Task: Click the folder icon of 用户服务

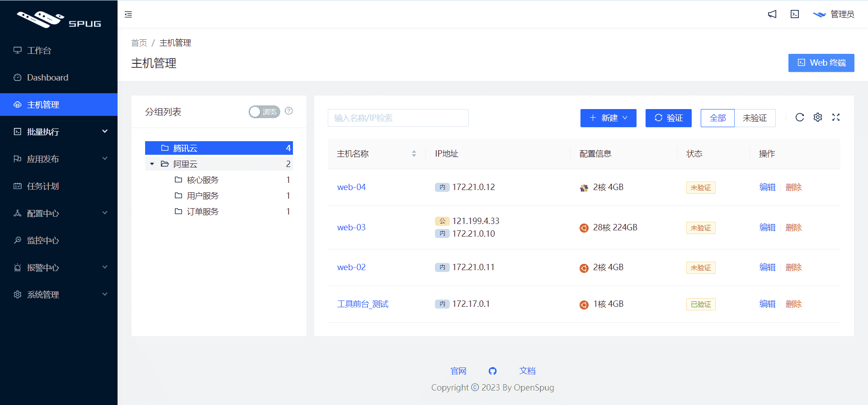Action: coord(179,195)
